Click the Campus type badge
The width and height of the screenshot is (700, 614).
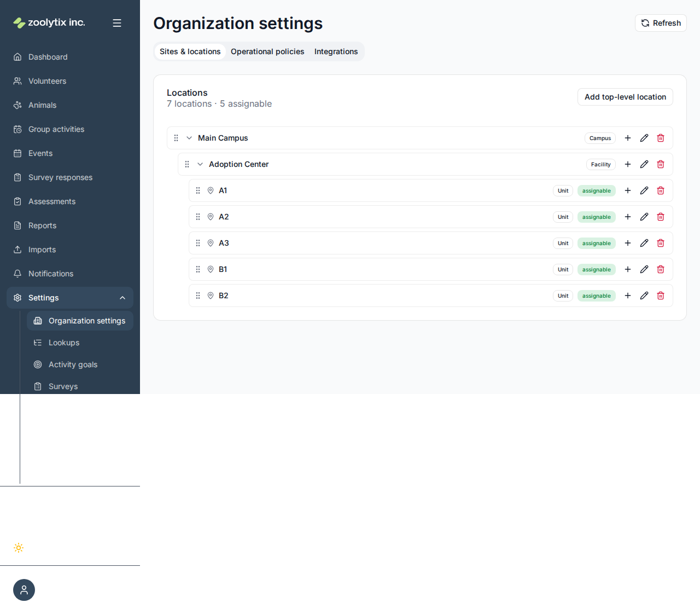pos(600,138)
